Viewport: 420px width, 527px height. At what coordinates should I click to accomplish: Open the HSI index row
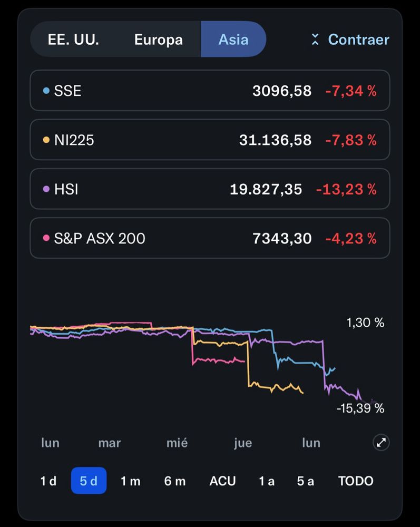pyautogui.click(x=210, y=189)
